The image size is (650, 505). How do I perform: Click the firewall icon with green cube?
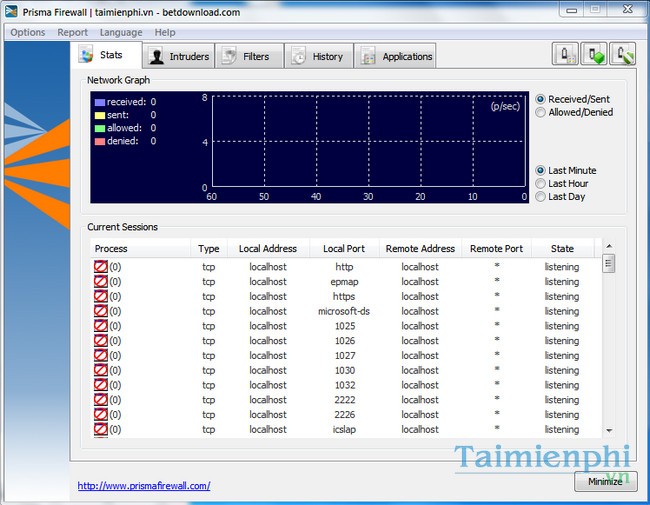click(x=595, y=55)
